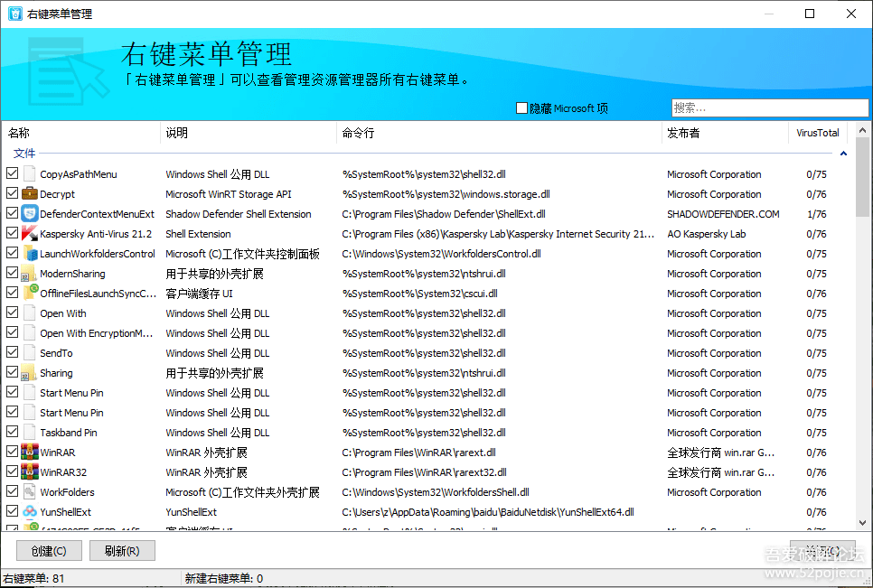Click the OfflineFilesLaunchSyncC sync icon
This screenshot has width=873, height=588.
point(30,294)
